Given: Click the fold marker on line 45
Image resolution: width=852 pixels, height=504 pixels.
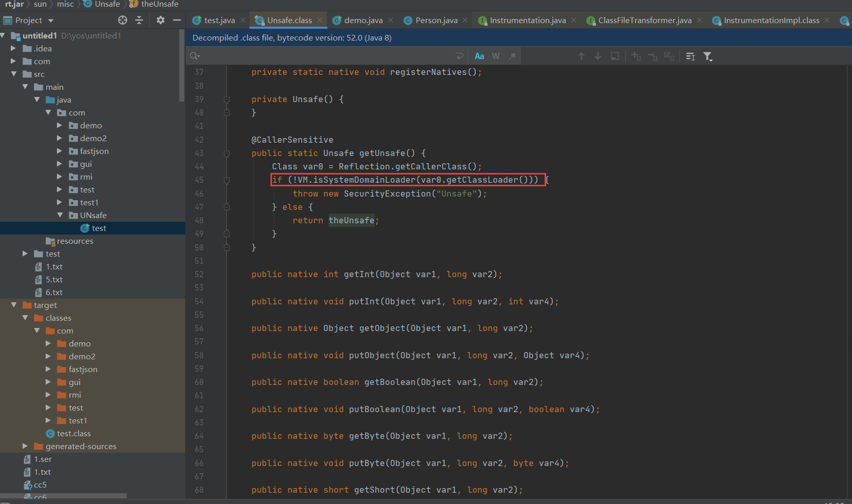Looking at the screenshot, I should 227,180.
